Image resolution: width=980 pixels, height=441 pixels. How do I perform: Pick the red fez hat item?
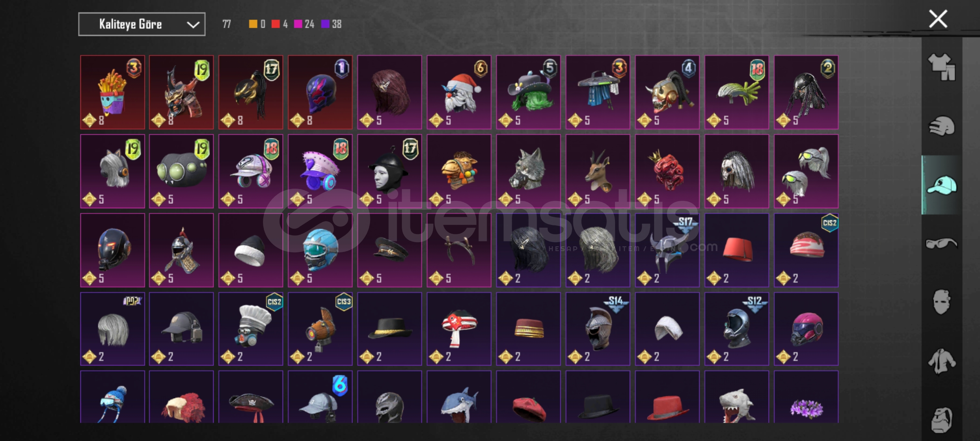click(737, 250)
